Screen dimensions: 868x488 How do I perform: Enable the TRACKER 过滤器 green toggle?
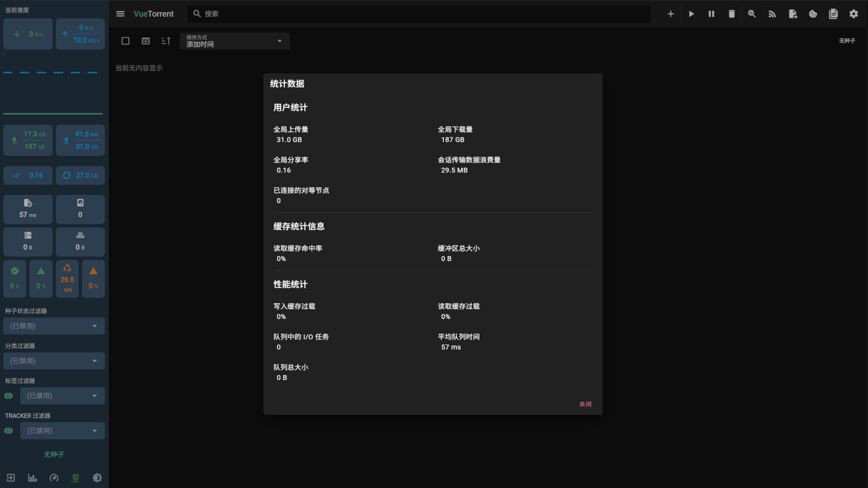pyautogui.click(x=8, y=431)
